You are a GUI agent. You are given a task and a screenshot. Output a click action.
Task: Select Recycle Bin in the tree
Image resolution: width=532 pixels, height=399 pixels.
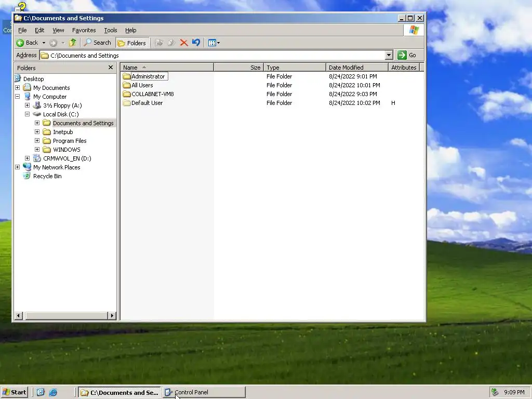47,176
